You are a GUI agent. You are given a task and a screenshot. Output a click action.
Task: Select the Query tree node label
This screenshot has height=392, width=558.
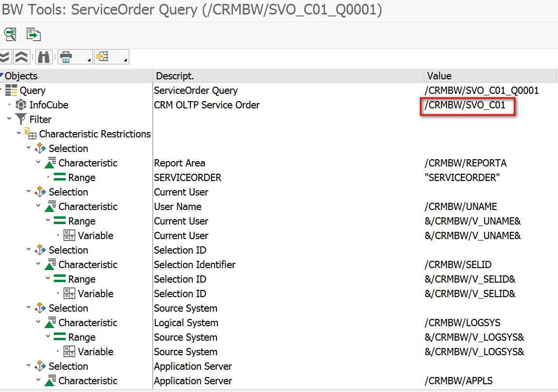tap(32, 90)
